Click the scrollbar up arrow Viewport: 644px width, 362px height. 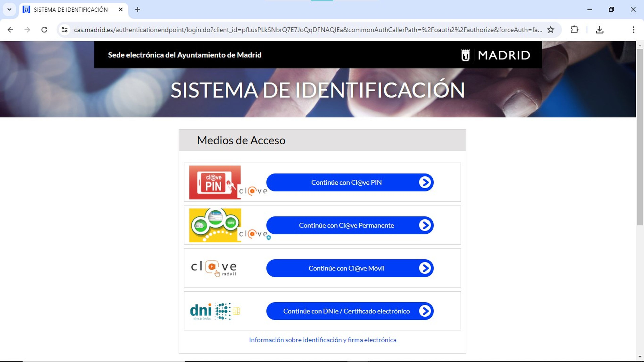click(640, 45)
